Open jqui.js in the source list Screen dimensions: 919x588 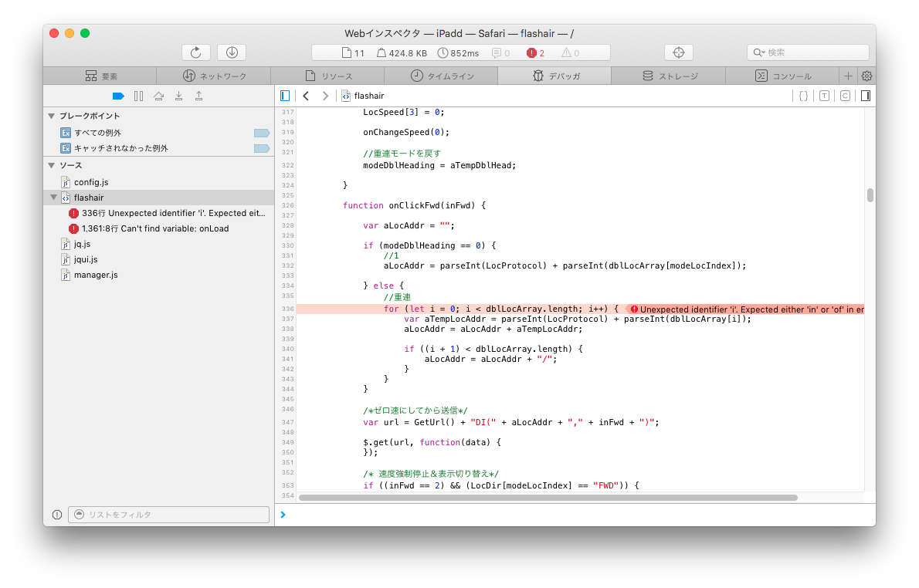pos(159,259)
